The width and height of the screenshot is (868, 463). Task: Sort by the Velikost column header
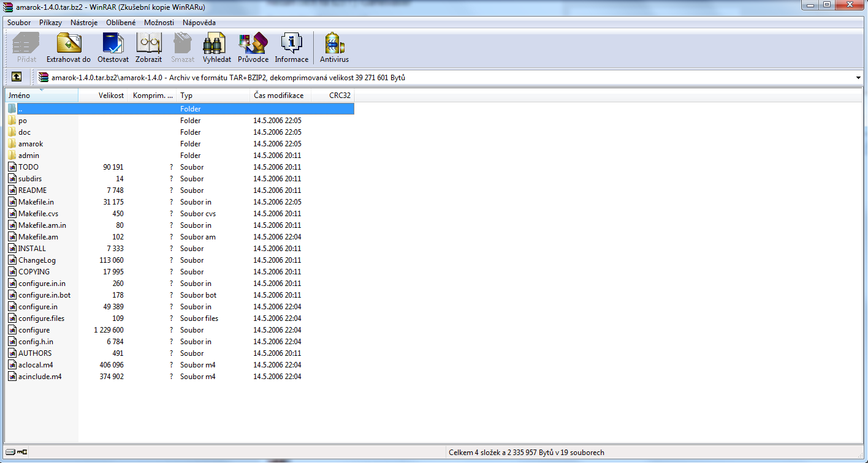click(103, 96)
